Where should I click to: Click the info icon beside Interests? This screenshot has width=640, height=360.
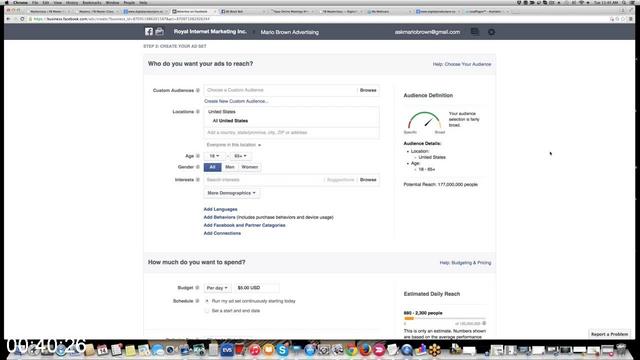click(198, 180)
